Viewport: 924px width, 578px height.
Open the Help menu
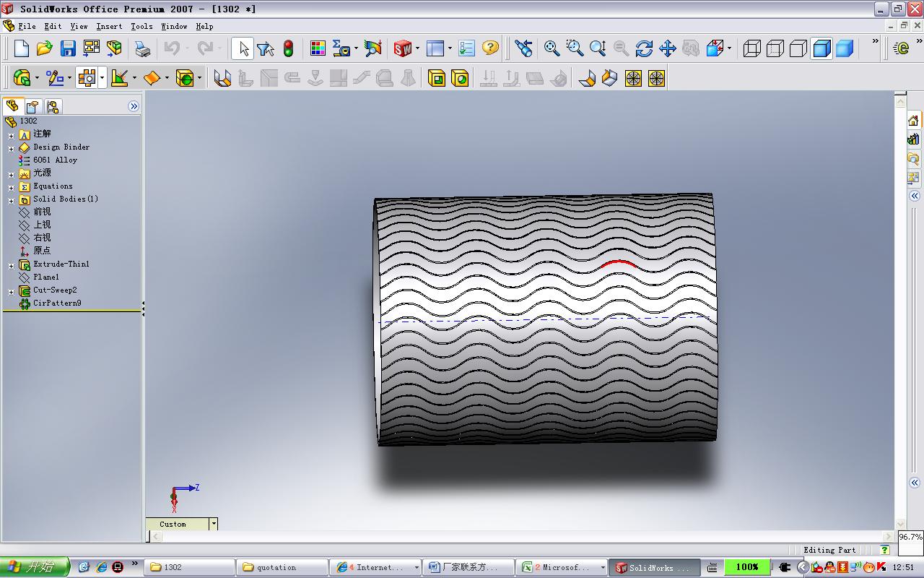tap(204, 26)
